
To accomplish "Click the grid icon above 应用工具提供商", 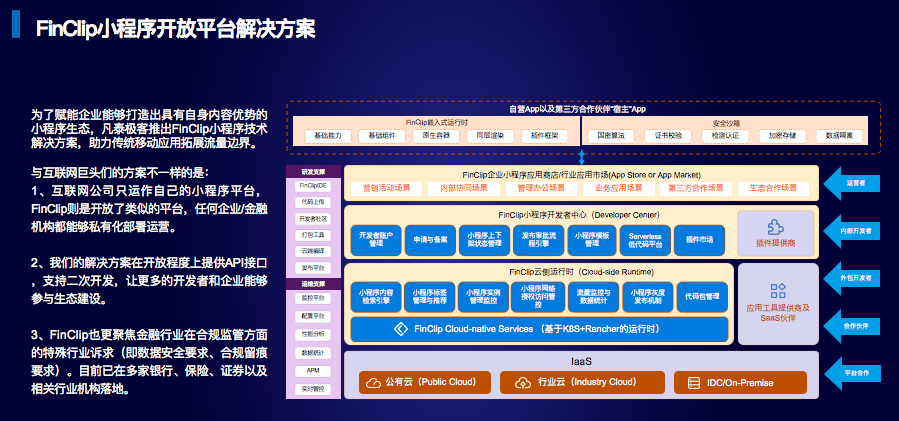I will [778, 290].
